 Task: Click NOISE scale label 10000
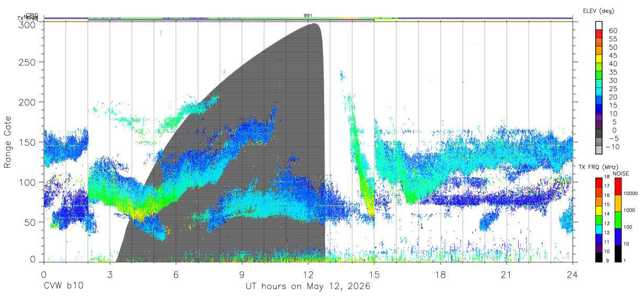[630, 193]
